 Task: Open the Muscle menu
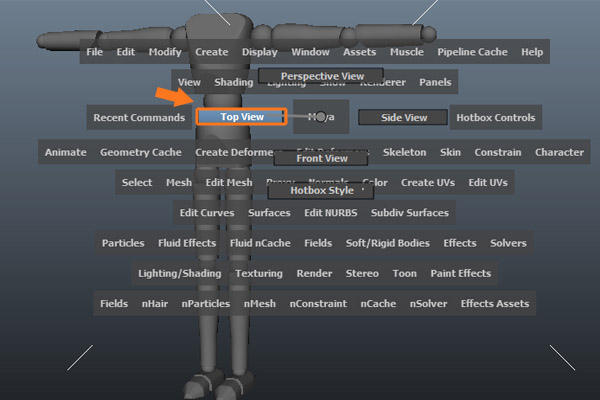coord(407,52)
